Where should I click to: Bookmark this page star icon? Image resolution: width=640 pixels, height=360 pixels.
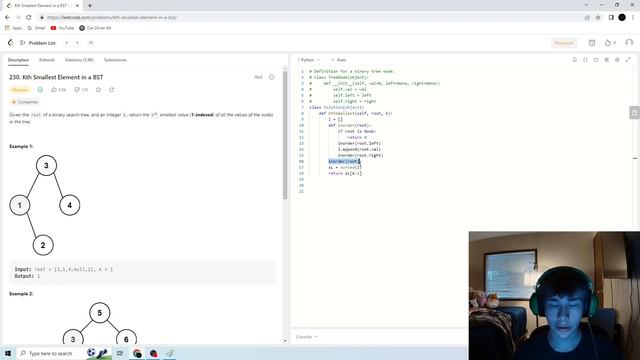tap(598, 18)
